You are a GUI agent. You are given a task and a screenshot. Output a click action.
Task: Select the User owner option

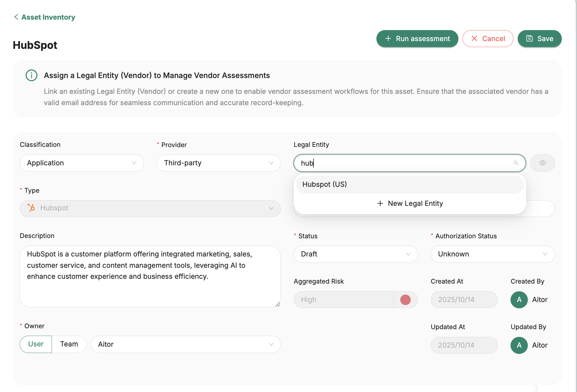tap(36, 344)
